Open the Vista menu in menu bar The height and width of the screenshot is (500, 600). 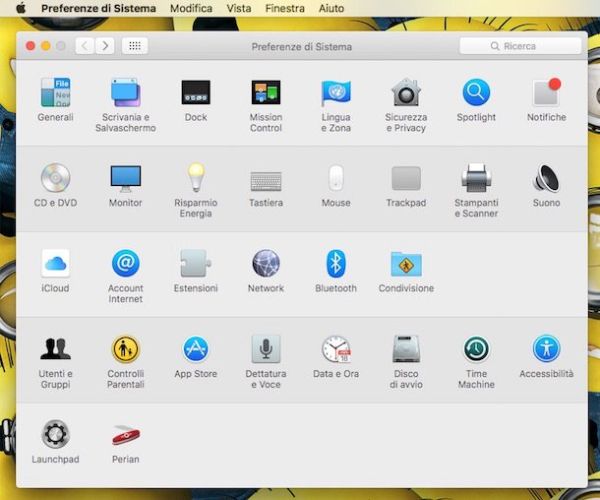tap(239, 8)
